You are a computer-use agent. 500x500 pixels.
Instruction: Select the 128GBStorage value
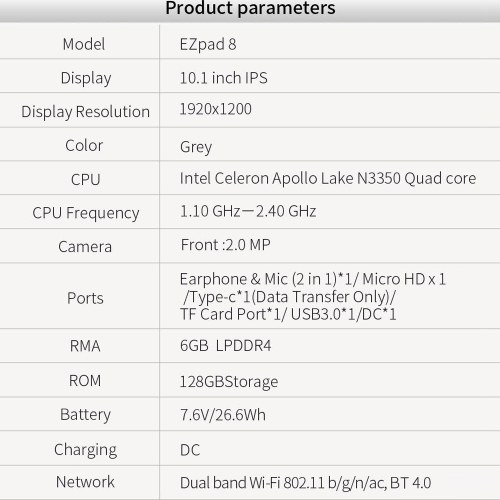pyautogui.click(x=229, y=382)
